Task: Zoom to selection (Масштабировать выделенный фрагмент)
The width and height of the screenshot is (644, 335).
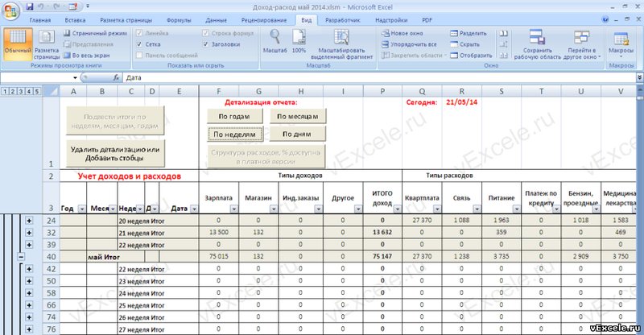Action: tap(341, 44)
